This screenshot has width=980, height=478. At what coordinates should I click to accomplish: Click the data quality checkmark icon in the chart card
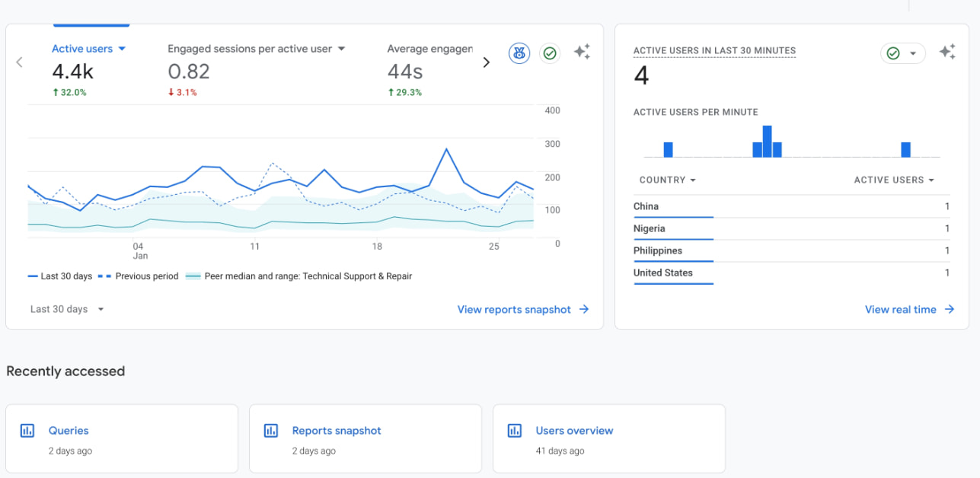550,53
